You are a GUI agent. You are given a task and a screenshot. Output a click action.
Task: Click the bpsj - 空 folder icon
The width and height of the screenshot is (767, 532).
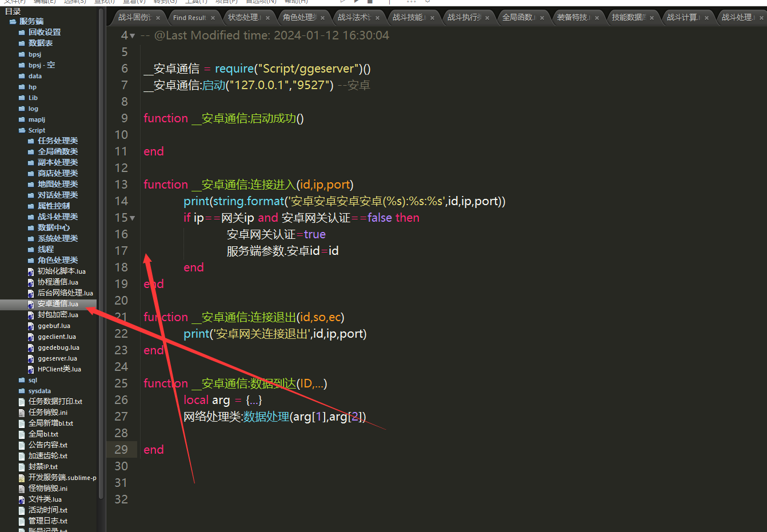[x=22, y=65]
